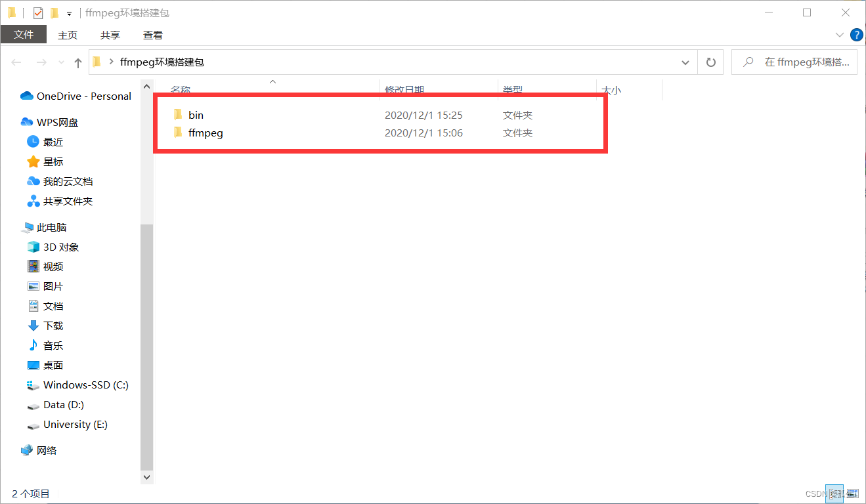The image size is (866, 504).
Task: Open the 文件 menu
Action: (x=24, y=35)
